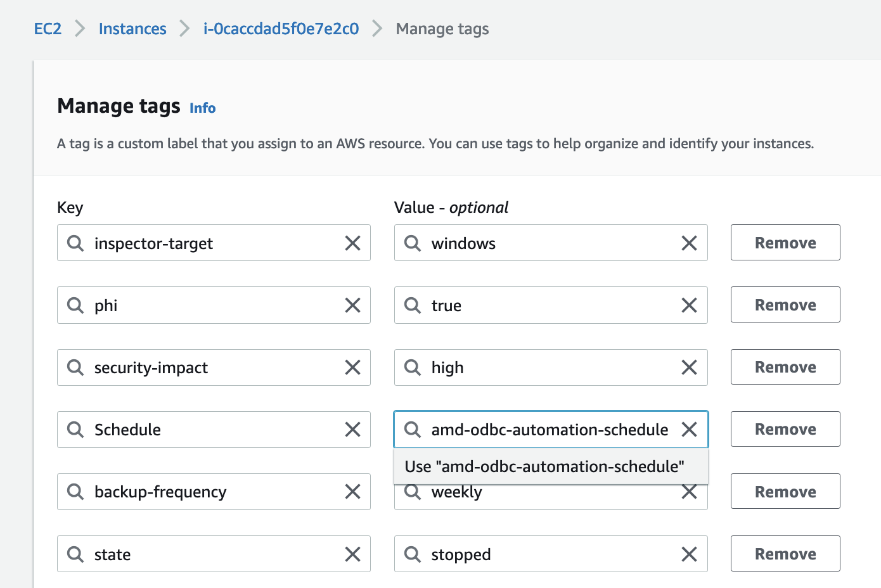Clear the windows value field
The height and width of the screenshot is (588, 881).
(689, 243)
